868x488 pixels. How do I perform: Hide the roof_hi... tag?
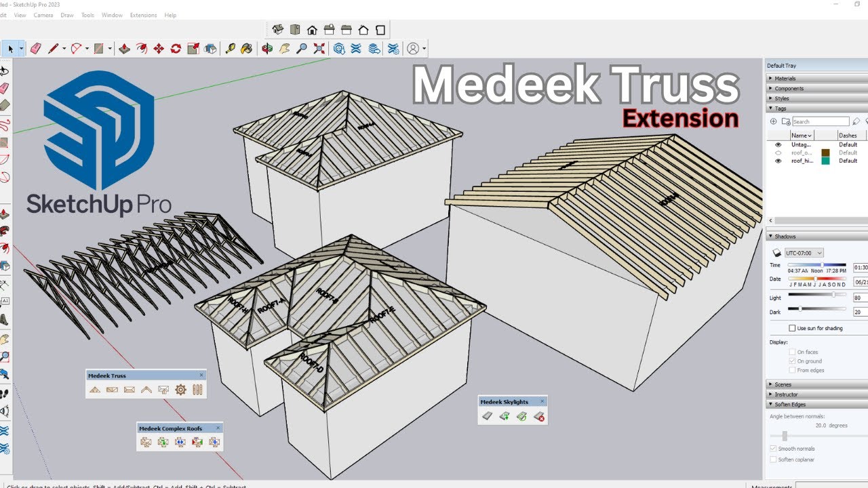click(x=778, y=161)
